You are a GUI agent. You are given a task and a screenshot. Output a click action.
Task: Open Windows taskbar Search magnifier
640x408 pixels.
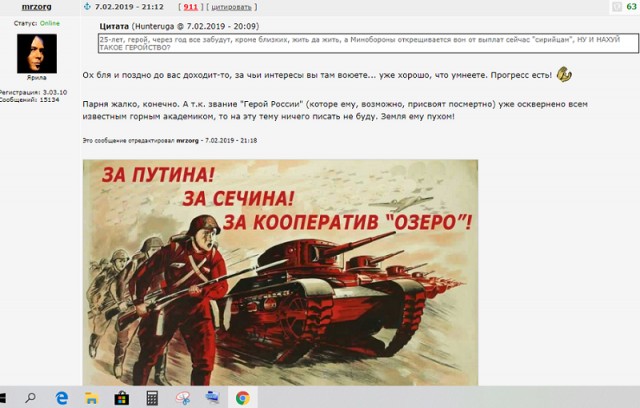[x=30, y=397]
